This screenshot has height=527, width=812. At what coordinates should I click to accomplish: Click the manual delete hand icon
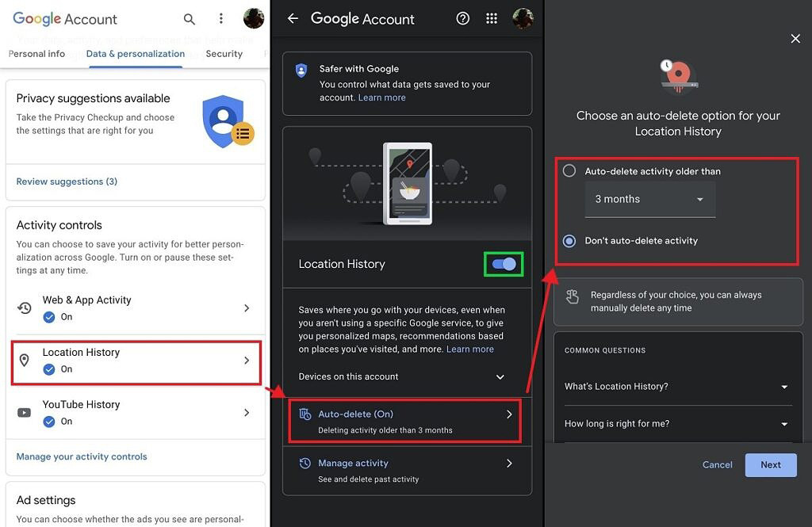click(573, 296)
